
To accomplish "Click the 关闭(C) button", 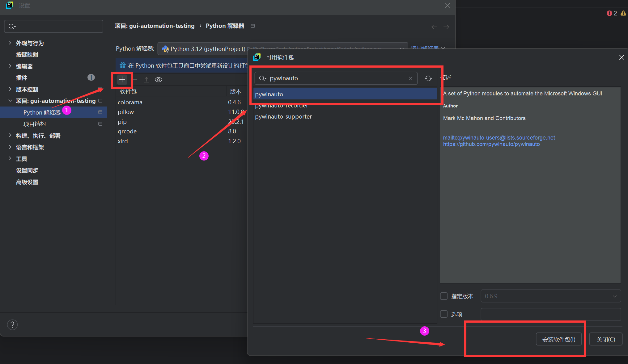I will coord(606,339).
